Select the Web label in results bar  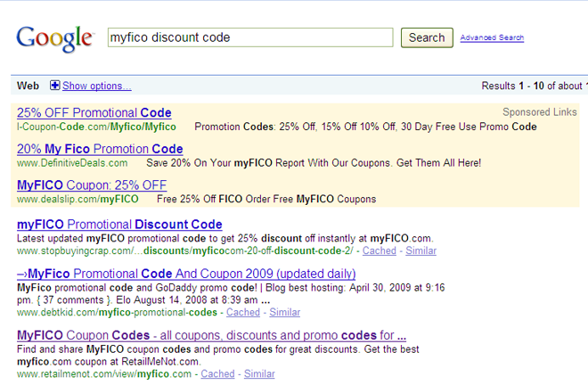coord(28,86)
